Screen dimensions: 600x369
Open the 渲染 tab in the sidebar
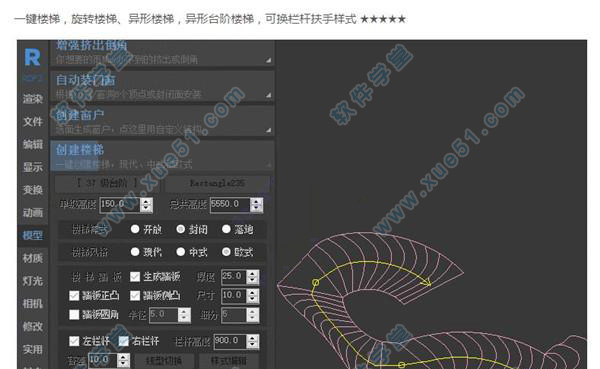pyautogui.click(x=33, y=99)
